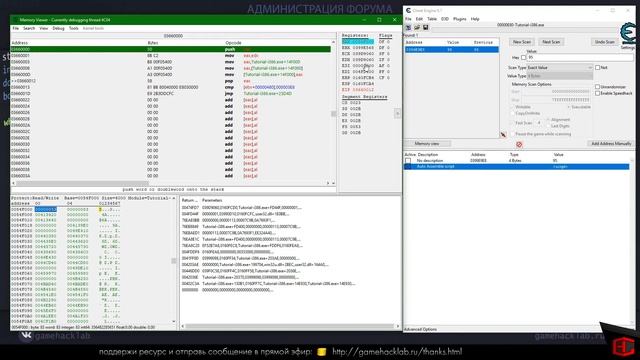The width and height of the screenshot is (640, 360).
Task: Open Advanced Options at bottom of Cheat Engine
Action: point(420,329)
